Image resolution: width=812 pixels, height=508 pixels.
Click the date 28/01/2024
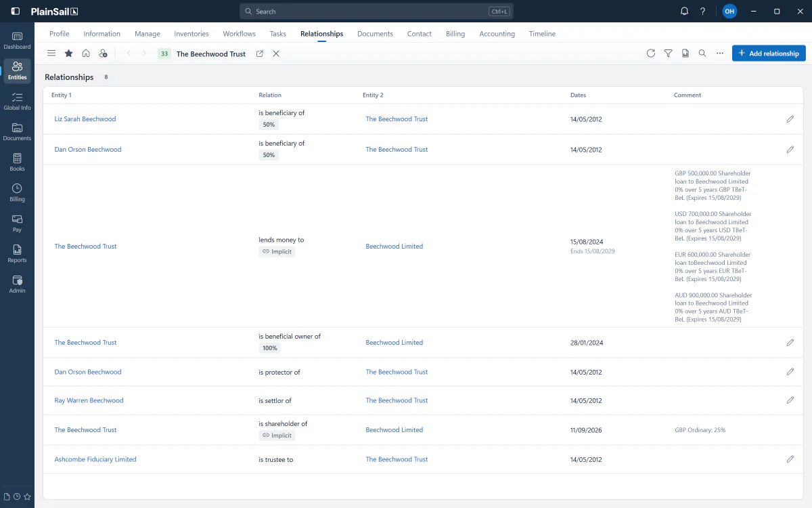pos(586,343)
